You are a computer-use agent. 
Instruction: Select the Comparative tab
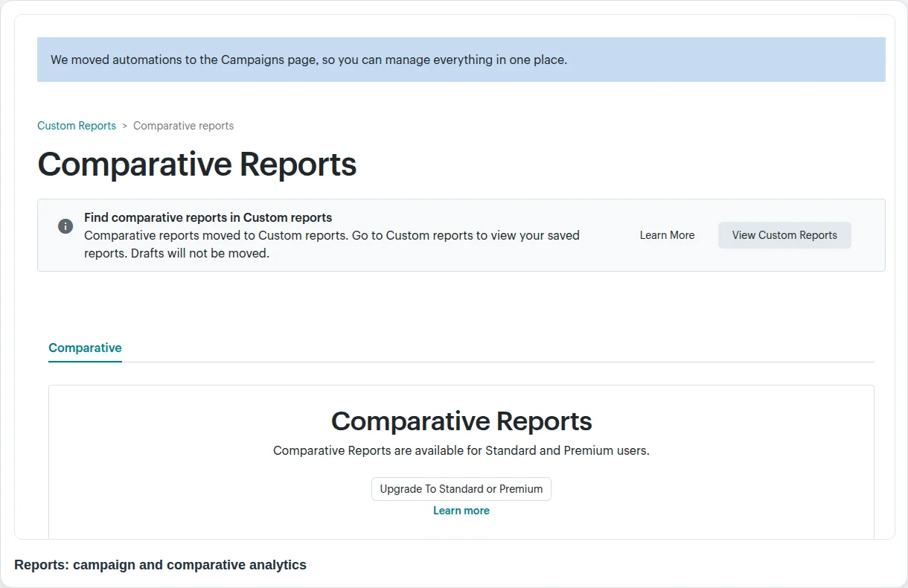point(85,348)
